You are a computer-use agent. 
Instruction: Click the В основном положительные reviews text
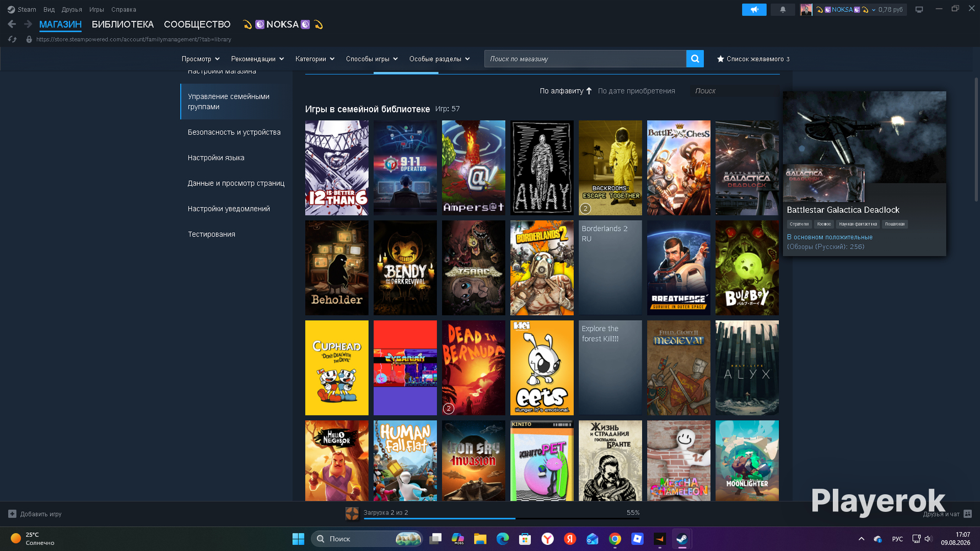click(x=830, y=237)
